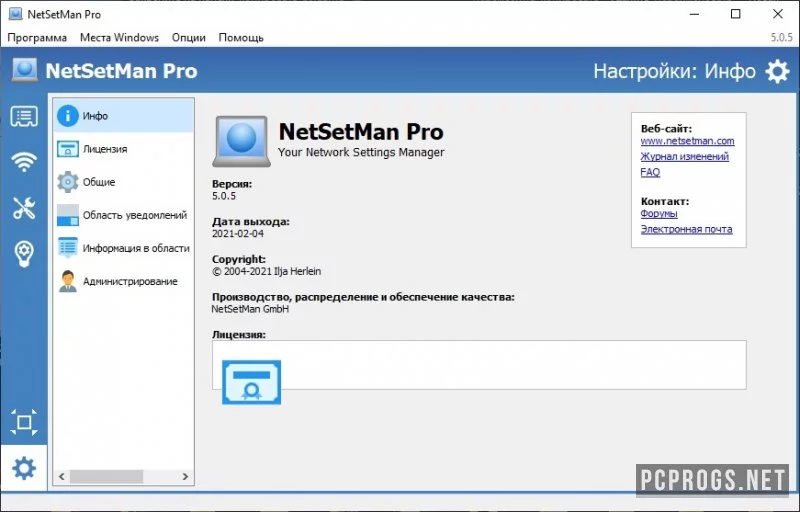
Task: Click the empty Лицензия text box
Action: pyautogui.click(x=479, y=365)
